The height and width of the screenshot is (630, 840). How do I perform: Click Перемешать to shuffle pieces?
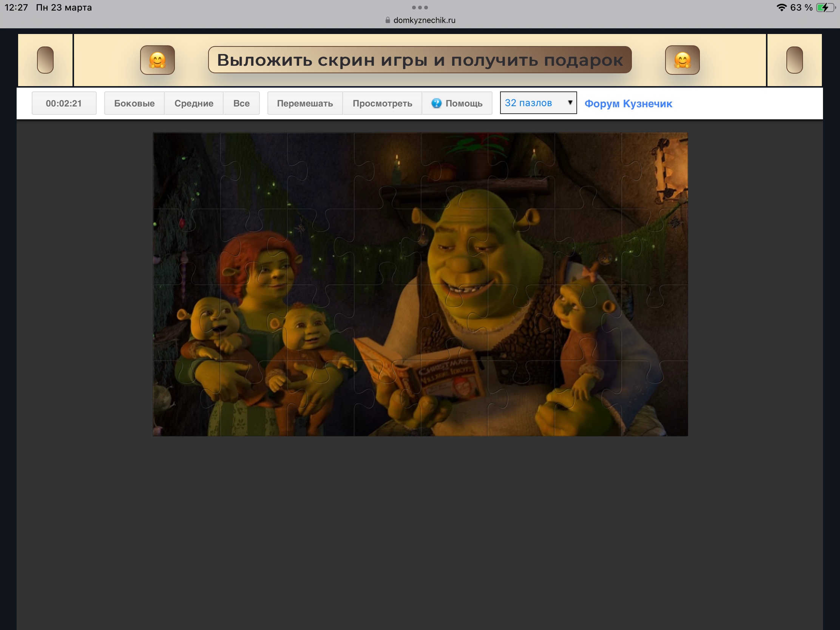tap(304, 103)
